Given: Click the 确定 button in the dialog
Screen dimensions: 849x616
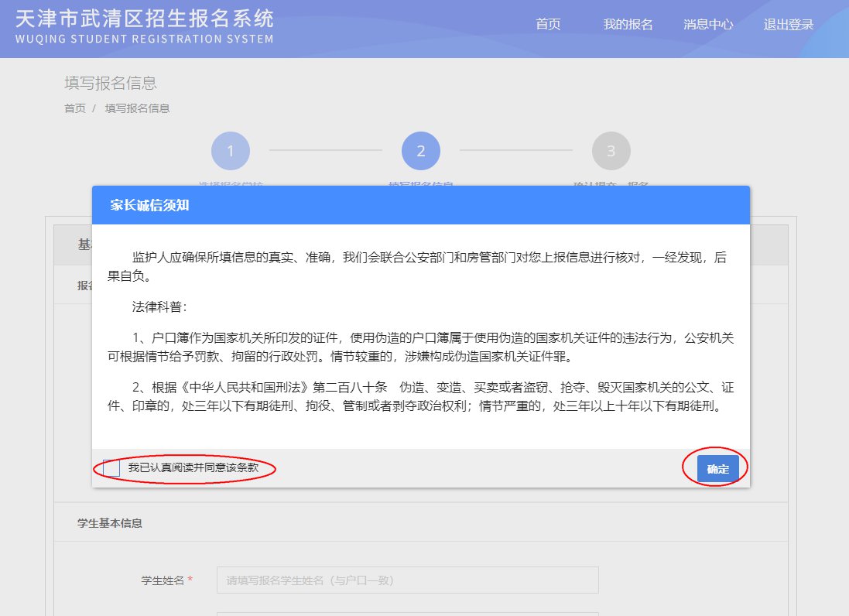Looking at the screenshot, I should pyautogui.click(x=717, y=469).
